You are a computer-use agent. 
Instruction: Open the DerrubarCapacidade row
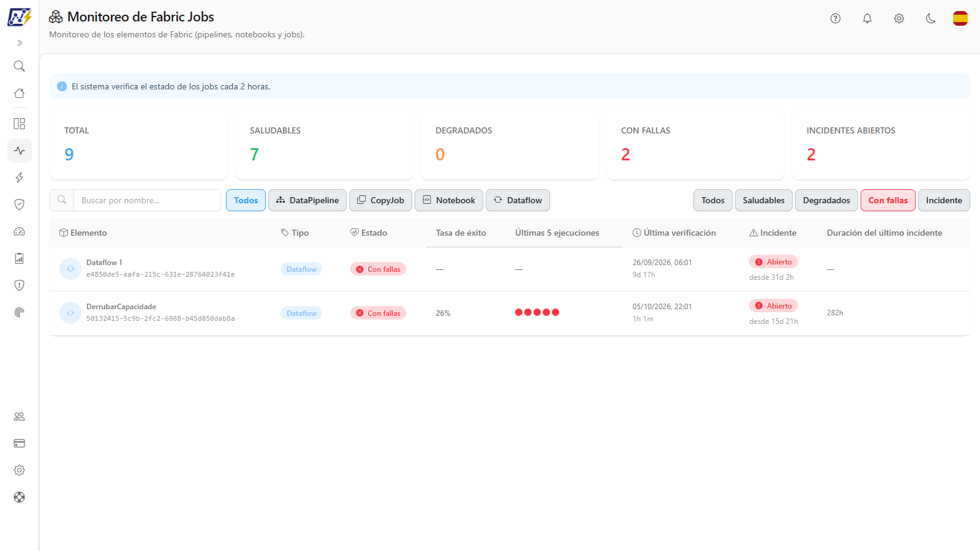click(x=510, y=313)
